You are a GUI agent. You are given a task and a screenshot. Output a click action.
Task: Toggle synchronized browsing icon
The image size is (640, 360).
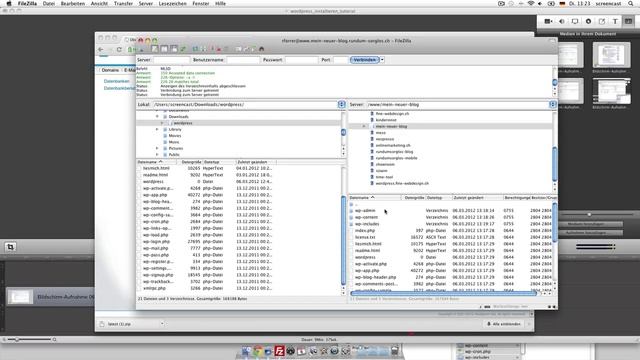click(253, 49)
